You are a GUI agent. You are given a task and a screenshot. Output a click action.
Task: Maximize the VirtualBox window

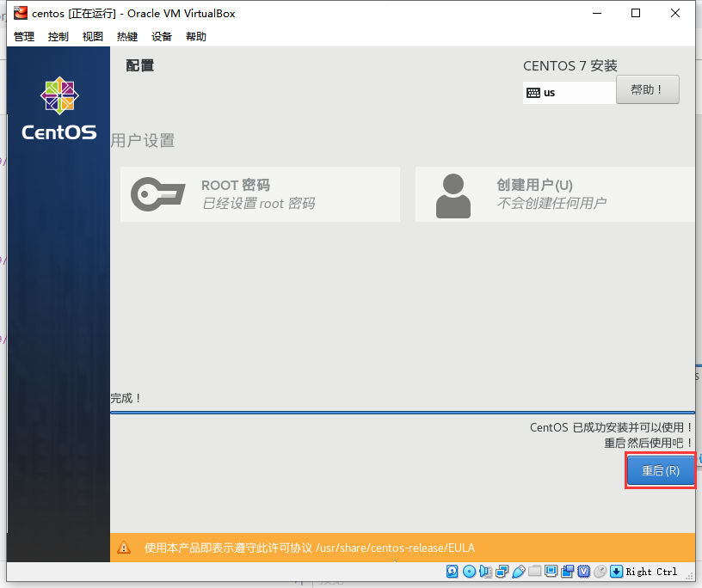pyautogui.click(x=636, y=14)
